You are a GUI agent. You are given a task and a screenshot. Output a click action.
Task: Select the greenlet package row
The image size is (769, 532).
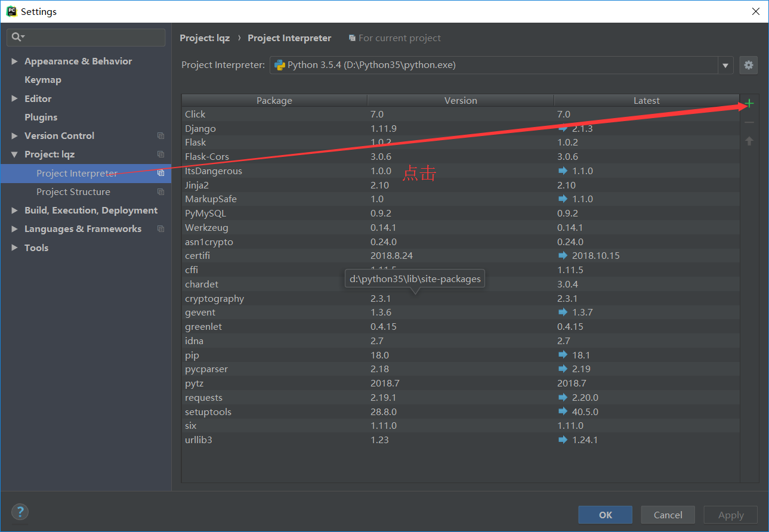[461, 327]
